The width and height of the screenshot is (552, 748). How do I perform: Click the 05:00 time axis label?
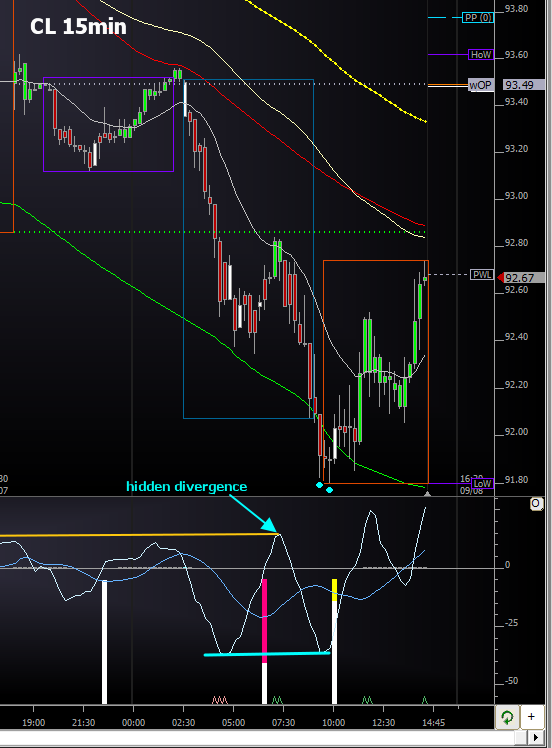click(x=233, y=723)
